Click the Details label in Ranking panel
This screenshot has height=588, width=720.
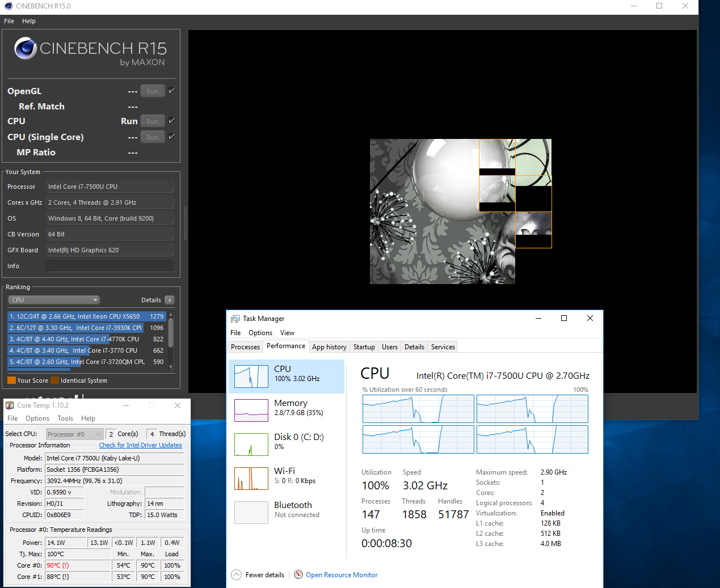coord(151,300)
